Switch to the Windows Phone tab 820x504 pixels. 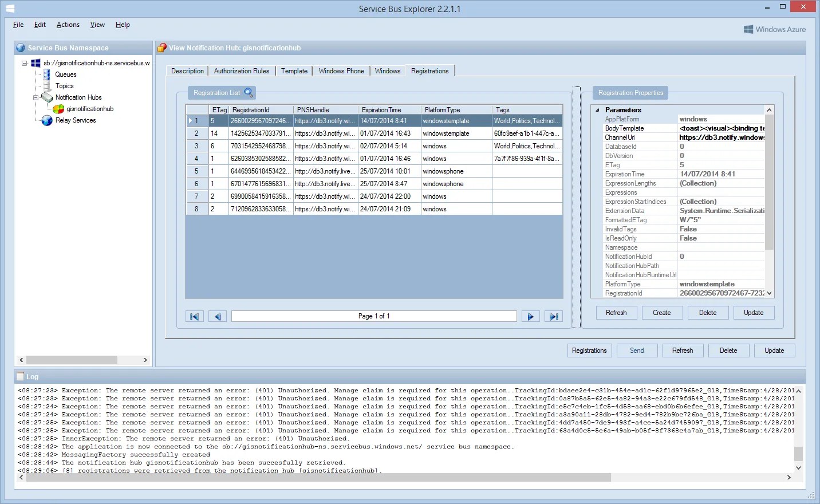click(341, 71)
